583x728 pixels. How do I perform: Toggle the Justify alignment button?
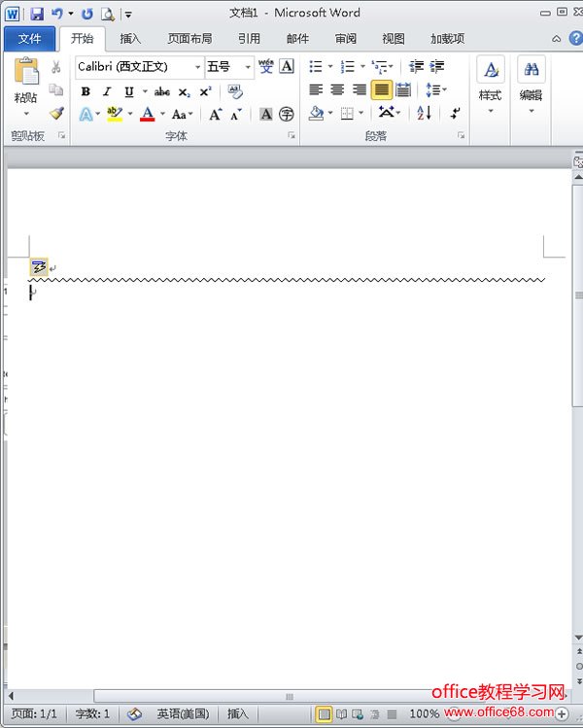pyautogui.click(x=382, y=90)
